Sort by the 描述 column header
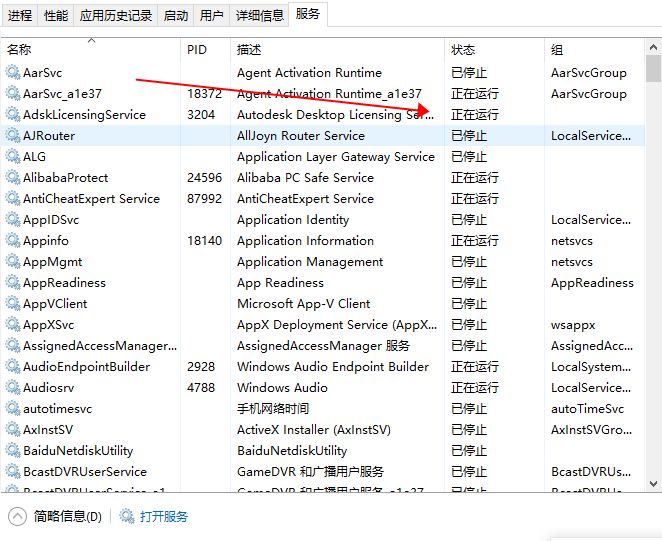 [x=249, y=49]
